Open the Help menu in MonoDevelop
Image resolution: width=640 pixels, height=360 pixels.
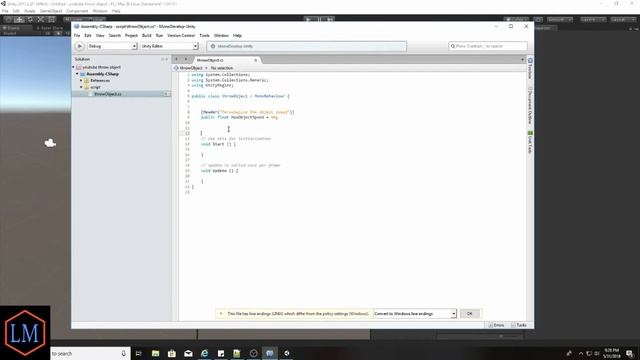[237, 36]
